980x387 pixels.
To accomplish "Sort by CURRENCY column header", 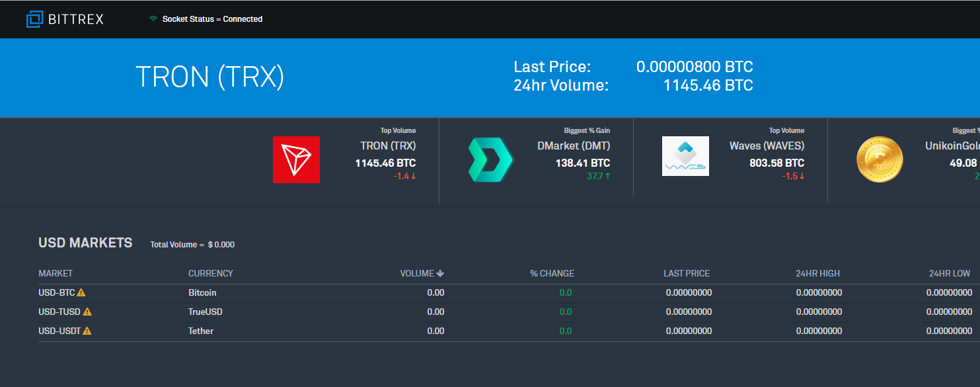I will (x=211, y=273).
